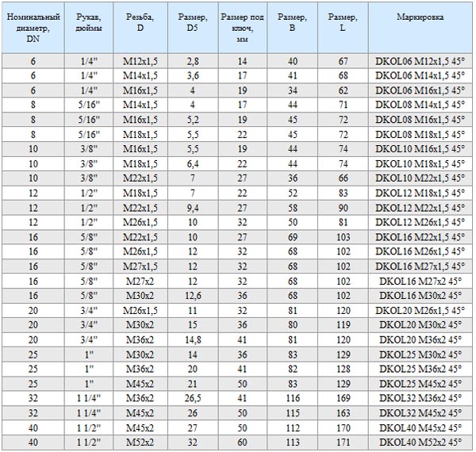Click the D5 value '26,5'
Viewport: 476px width, 452px height.
tap(193, 399)
